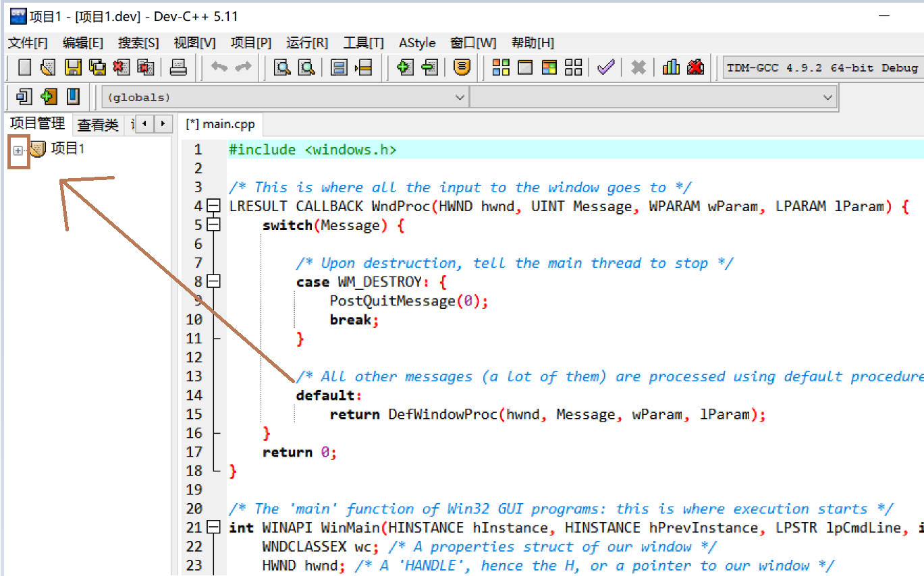The height and width of the screenshot is (576, 924).
Task: Select the 项目1 tree item label
Action: pyautogui.click(x=68, y=149)
